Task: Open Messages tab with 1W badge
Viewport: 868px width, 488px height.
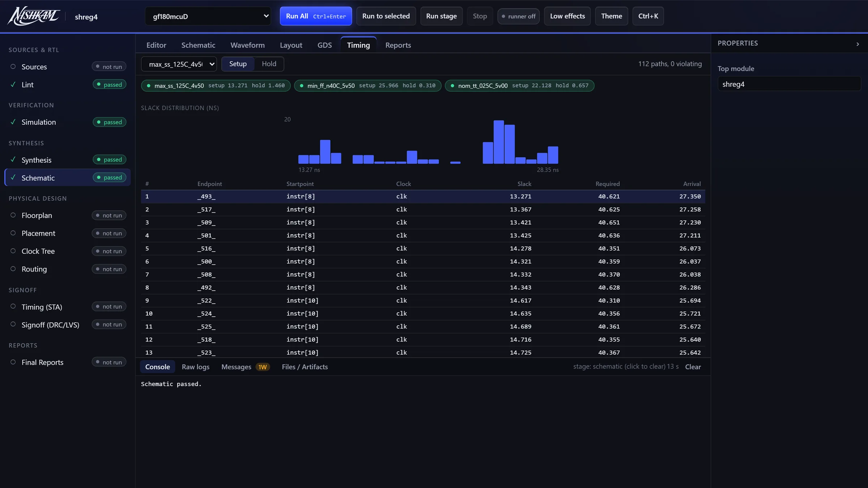Action: 246,367
